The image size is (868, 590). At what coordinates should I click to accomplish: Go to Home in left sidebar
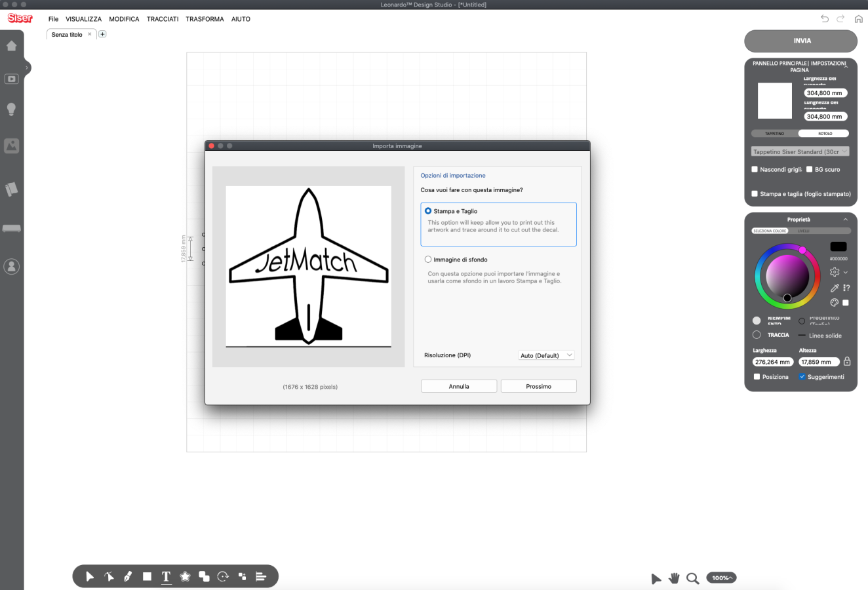click(x=11, y=46)
